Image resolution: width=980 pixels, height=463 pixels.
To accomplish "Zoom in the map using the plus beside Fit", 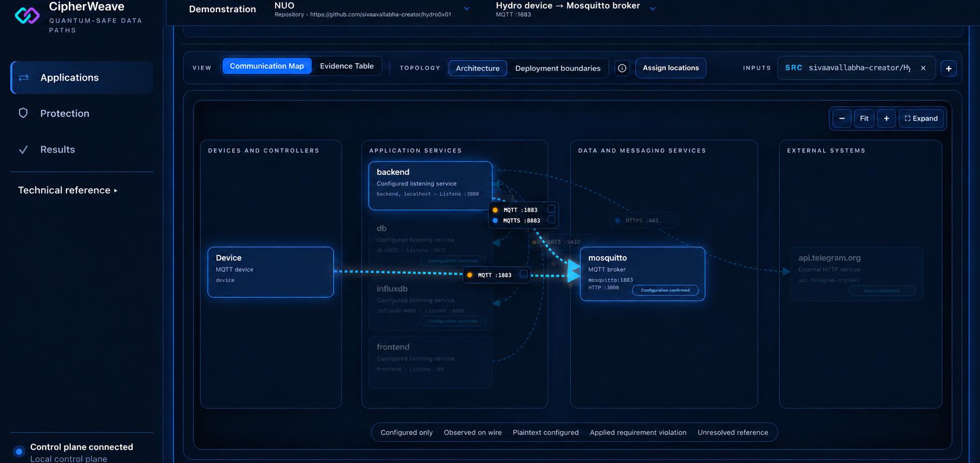I will click(x=886, y=119).
